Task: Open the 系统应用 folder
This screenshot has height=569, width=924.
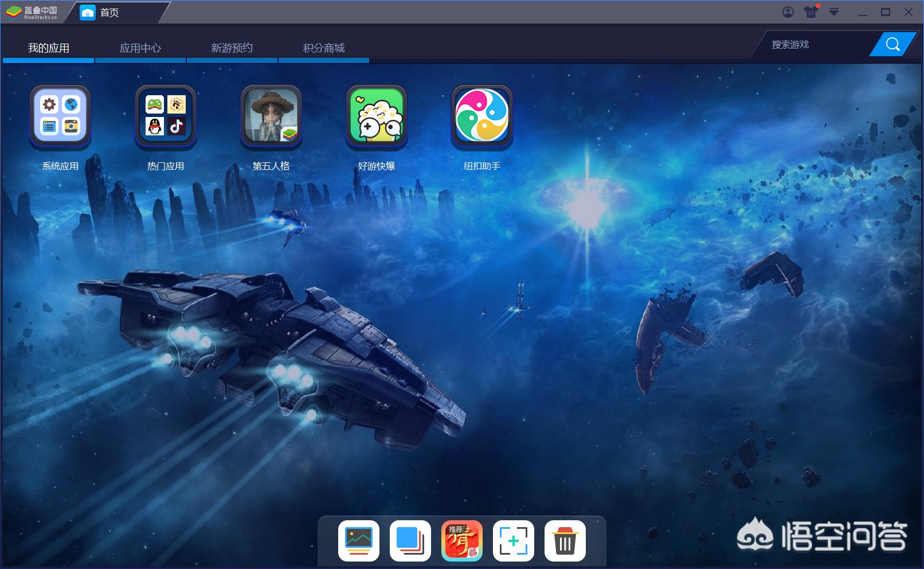Action: click(60, 116)
